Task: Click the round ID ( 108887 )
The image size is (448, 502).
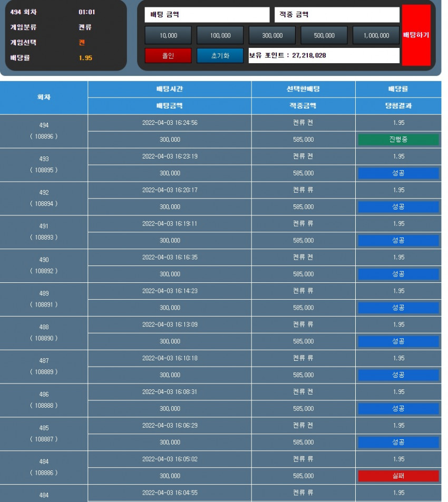Action: [x=44, y=439]
